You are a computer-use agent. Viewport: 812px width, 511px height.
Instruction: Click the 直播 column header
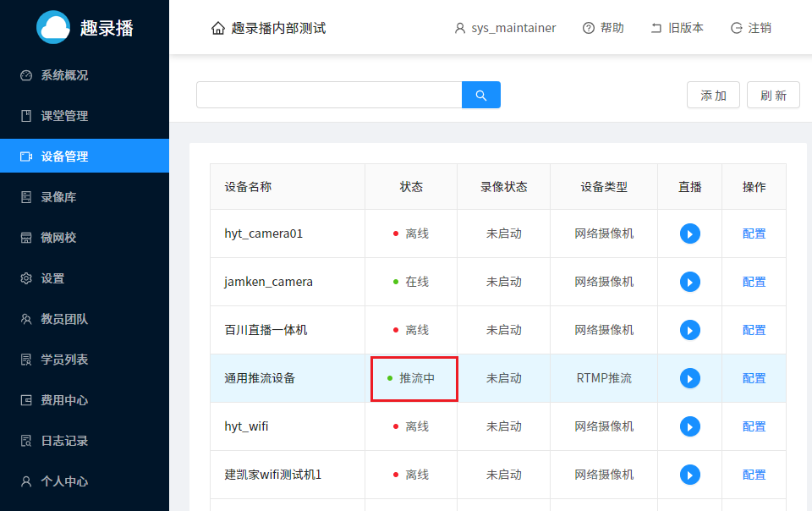[690, 187]
